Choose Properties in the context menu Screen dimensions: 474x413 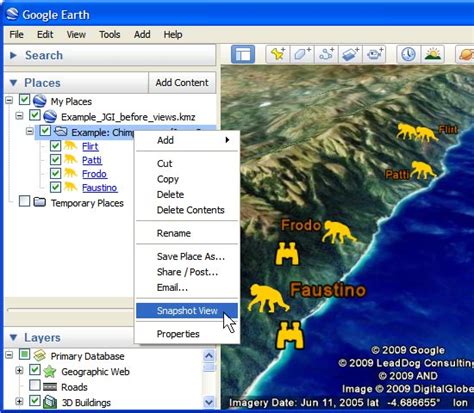pyautogui.click(x=187, y=334)
